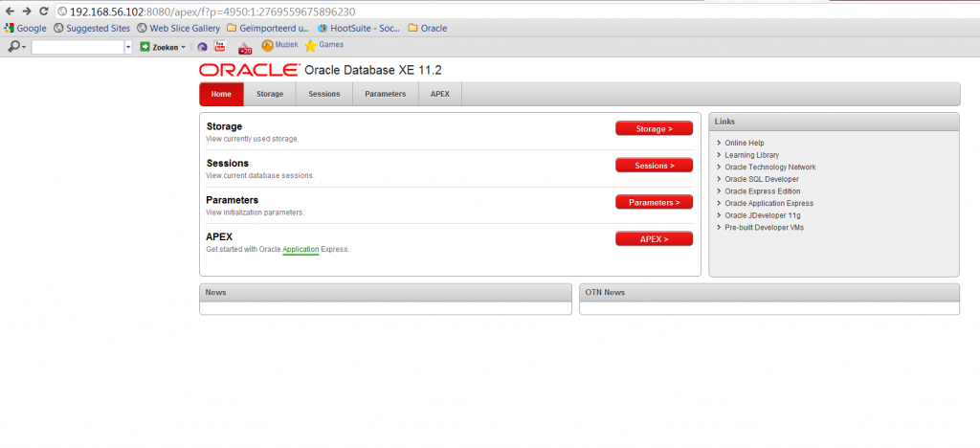Viewport: 980px width, 448px height.
Task: Go back with the browser back arrow
Action: pos(10,11)
